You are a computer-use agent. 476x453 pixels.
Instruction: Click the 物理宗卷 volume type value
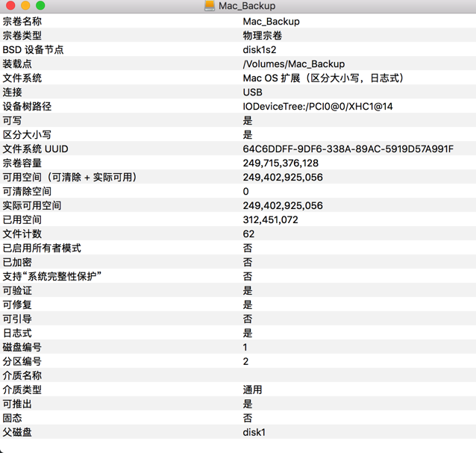(263, 36)
